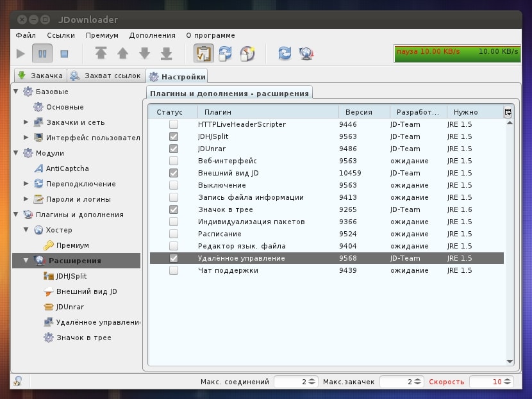Viewport: 532px width, 399px height.
Task: Open Значок в трее in the sidebar tree
Action: [x=78, y=338]
